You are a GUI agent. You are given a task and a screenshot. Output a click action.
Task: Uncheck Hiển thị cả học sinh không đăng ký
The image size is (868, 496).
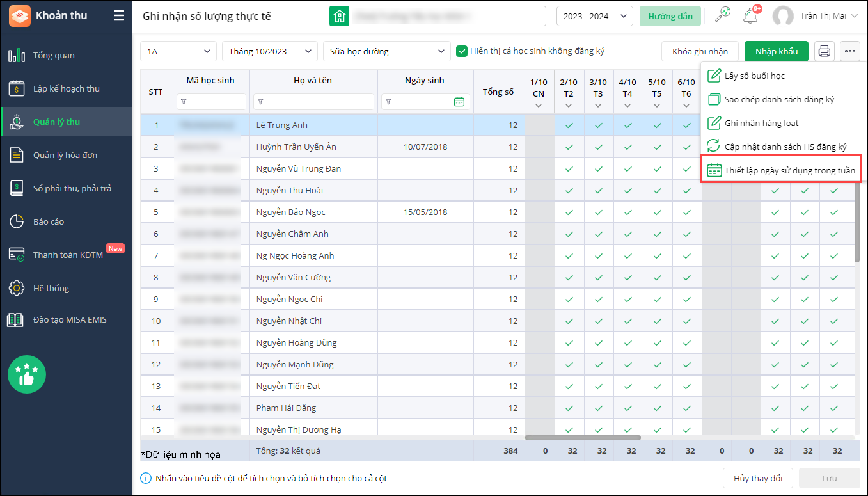[462, 51]
